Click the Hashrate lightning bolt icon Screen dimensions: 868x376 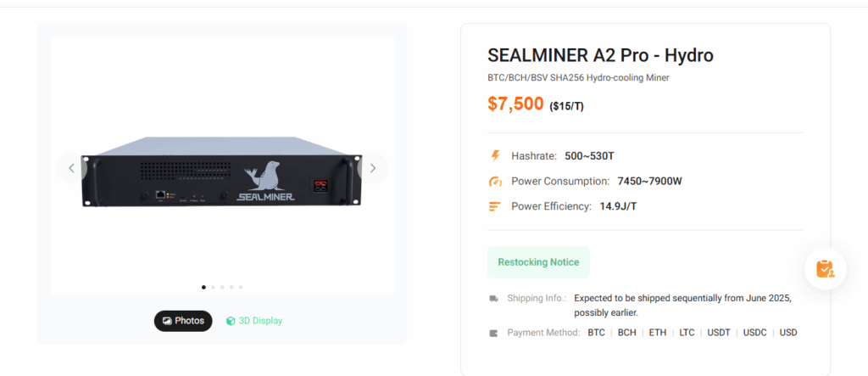(x=496, y=156)
